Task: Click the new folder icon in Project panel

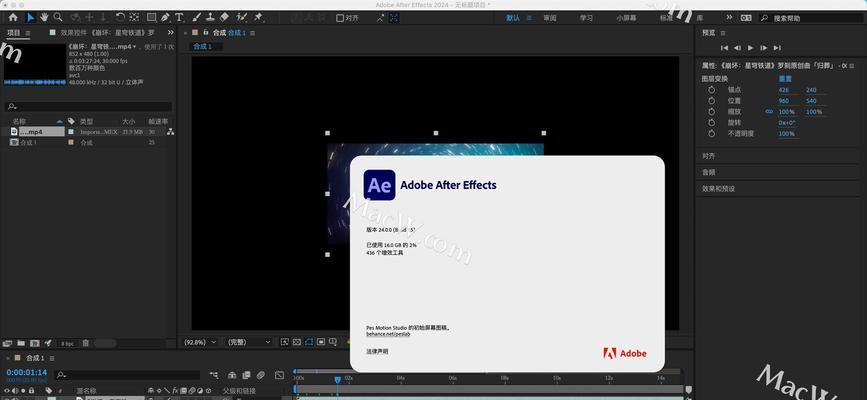Action: [x=21, y=343]
